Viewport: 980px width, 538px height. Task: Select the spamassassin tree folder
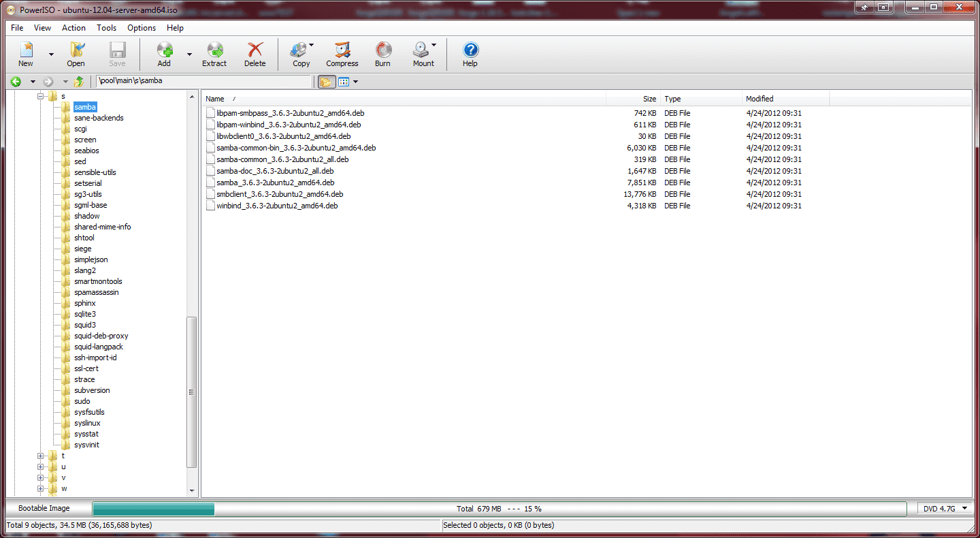point(97,292)
